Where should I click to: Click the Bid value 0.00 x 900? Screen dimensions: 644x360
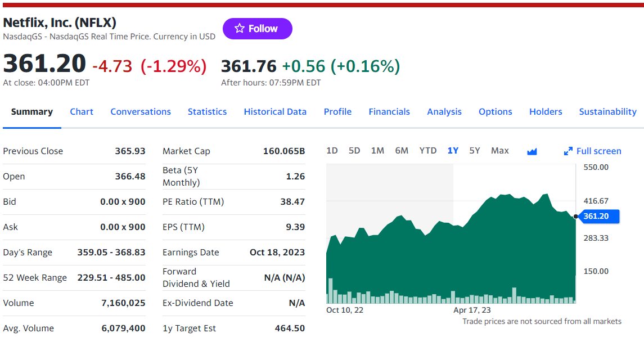pyautogui.click(x=123, y=202)
